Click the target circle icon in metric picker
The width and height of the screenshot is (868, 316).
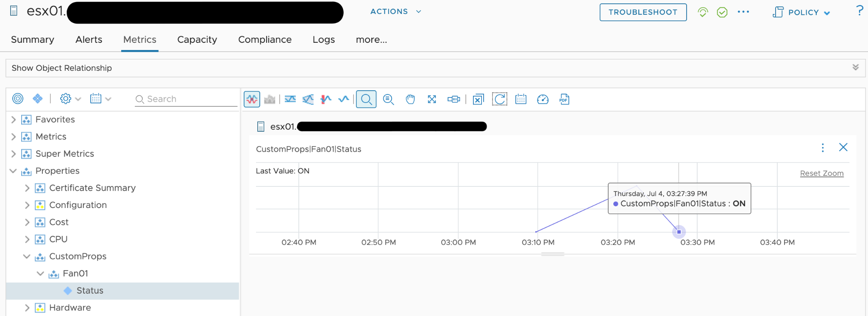pos(18,99)
